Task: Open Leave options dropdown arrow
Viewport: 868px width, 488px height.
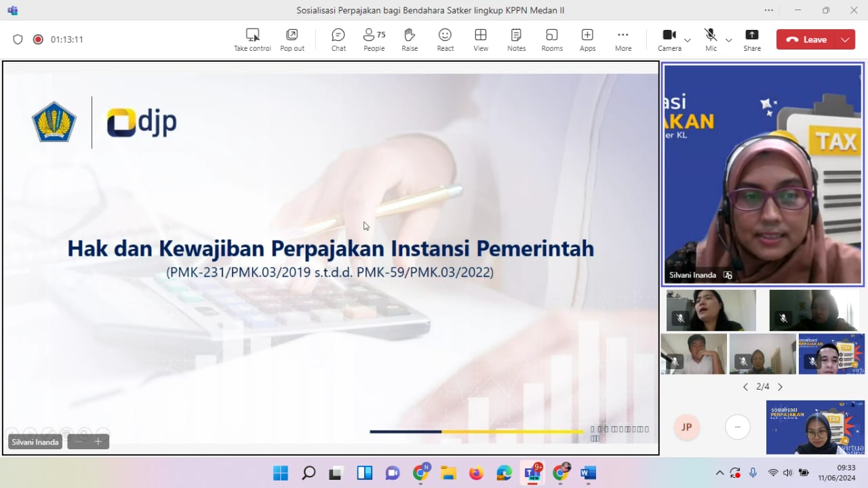Action: coord(845,39)
